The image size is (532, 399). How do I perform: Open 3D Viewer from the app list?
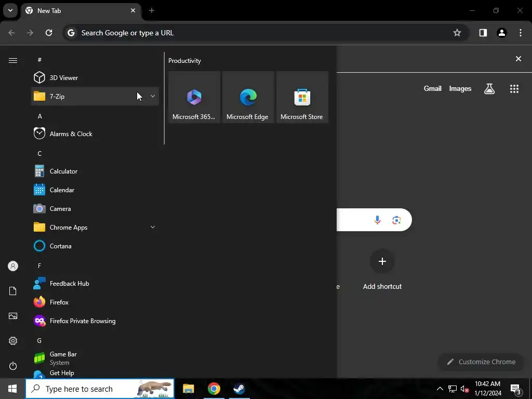point(95,78)
